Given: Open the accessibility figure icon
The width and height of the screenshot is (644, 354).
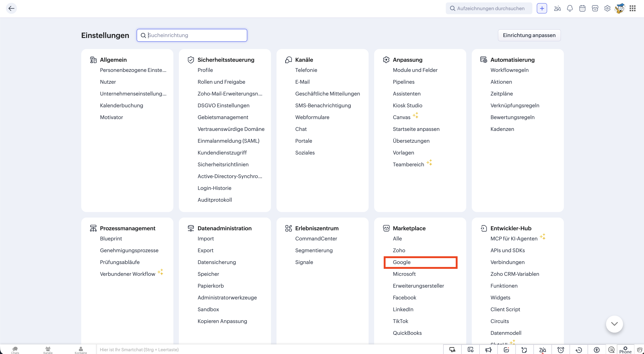Looking at the screenshot, I should point(597,350).
